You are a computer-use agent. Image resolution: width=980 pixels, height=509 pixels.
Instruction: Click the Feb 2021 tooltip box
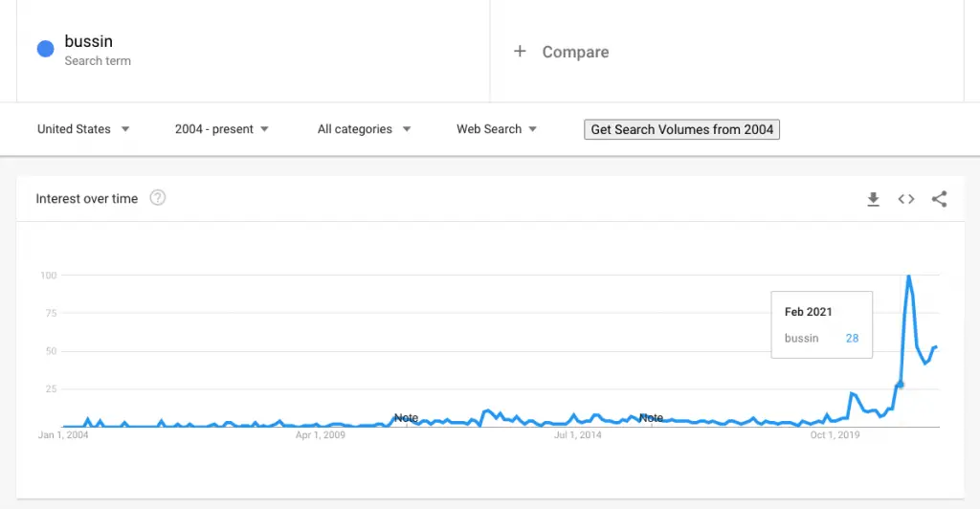point(822,324)
